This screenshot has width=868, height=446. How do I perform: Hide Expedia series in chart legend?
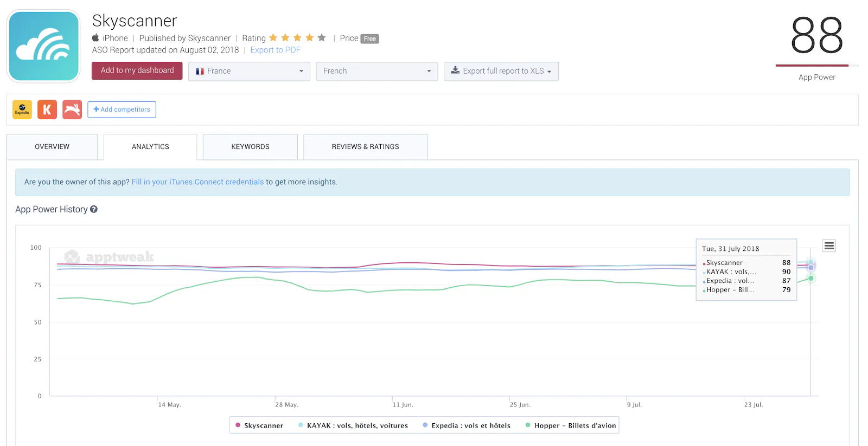tap(467, 425)
